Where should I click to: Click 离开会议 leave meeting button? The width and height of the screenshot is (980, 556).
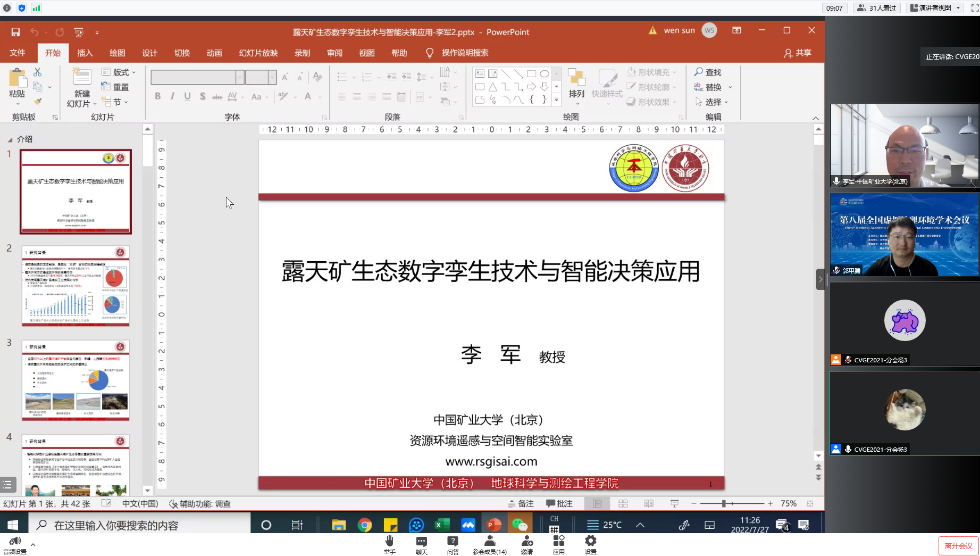[x=958, y=546]
